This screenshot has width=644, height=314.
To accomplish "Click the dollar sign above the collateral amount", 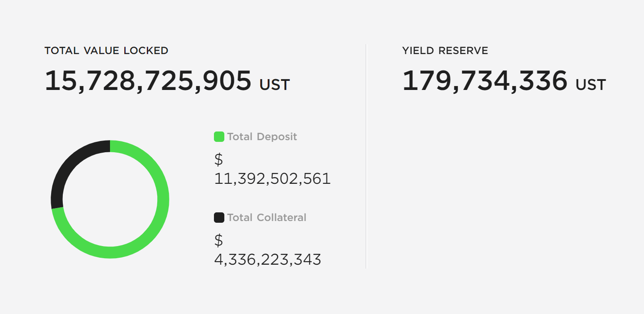I will coord(219,240).
